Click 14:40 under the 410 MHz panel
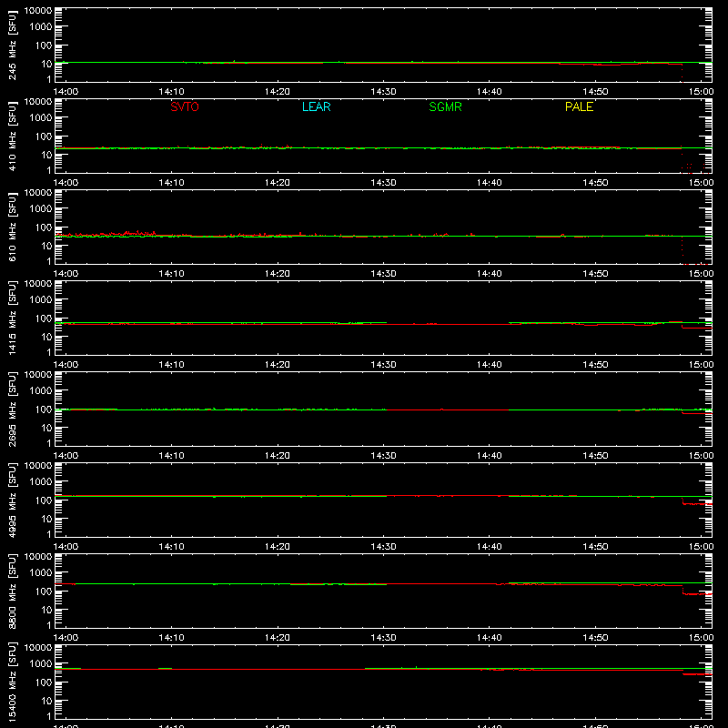This screenshot has height=728, width=728. (x=490, y=183)
